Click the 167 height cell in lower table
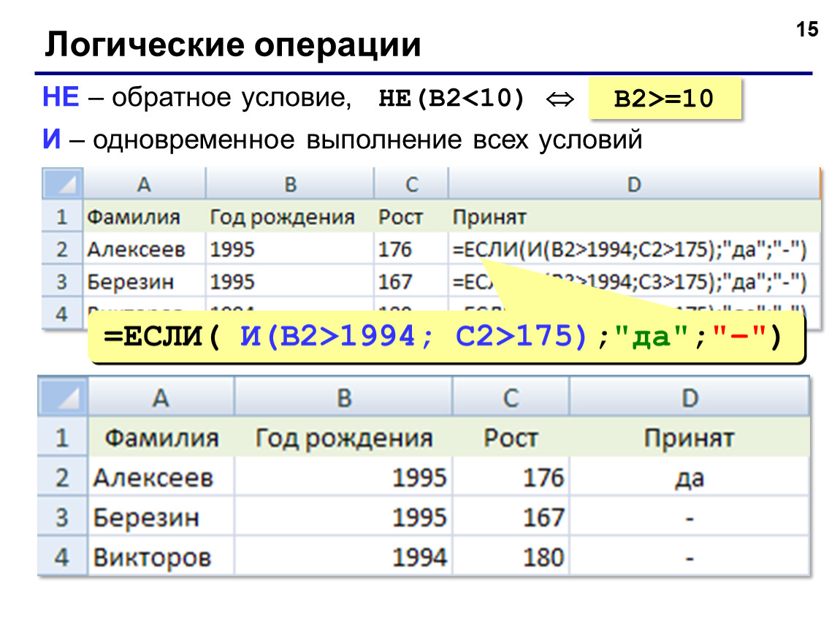This screenshot has width=840, height=631. [511, 517]
